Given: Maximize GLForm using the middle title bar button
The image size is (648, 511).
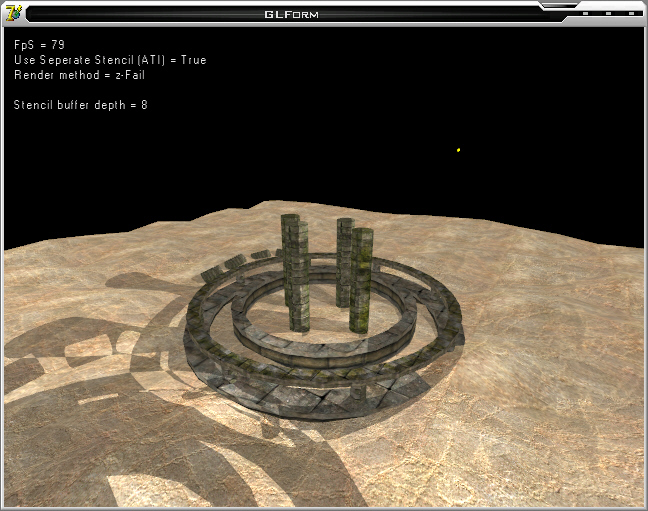Looking at the screenshot, I should pos(608,14).
